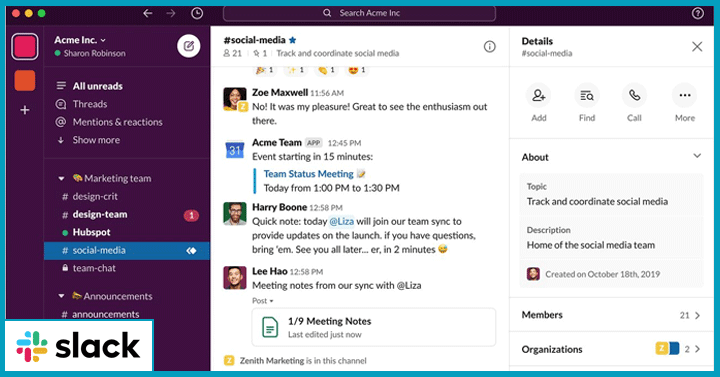Open All unreads

click(x=97, y=86)
